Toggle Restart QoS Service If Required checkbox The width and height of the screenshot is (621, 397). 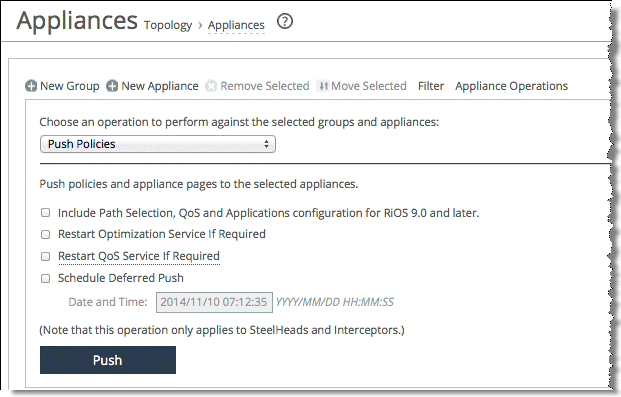(46, 256)
